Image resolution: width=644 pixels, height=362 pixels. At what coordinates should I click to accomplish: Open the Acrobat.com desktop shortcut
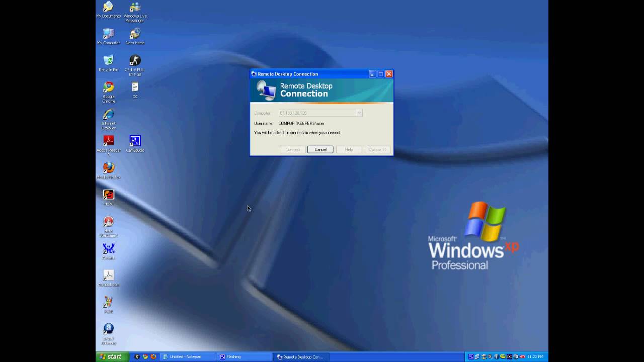coord(108,279)
